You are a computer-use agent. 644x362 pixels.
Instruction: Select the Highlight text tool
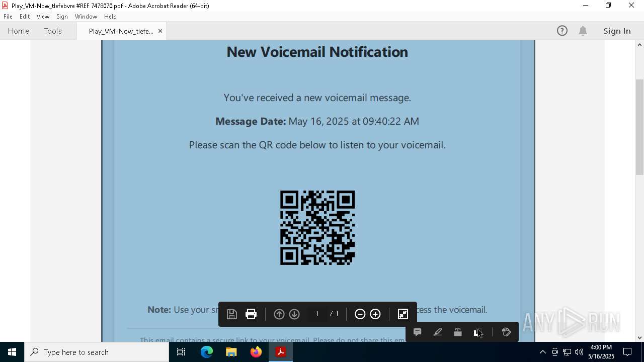[438, 332]
